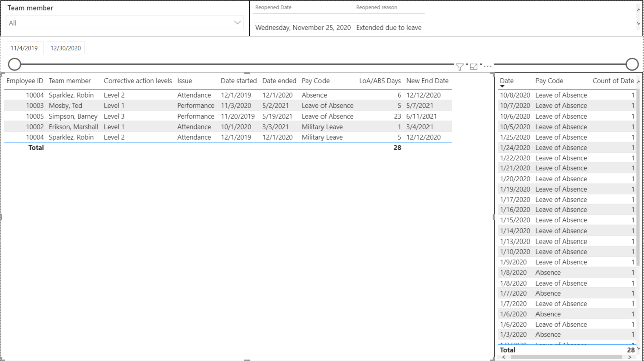Open the visual filters funnel icon
Image resolution: width=644 pixels, height=361 pixels.
pos(459,67)
